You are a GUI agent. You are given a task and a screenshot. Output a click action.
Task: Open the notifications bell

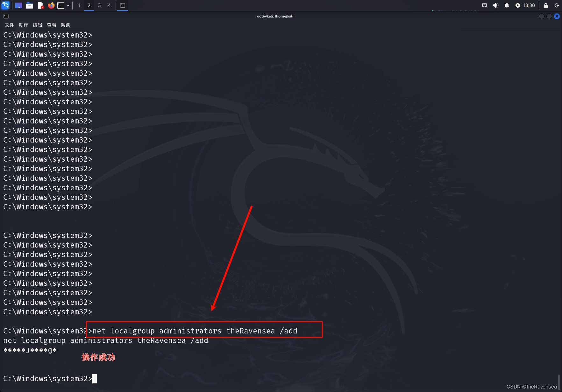pyautogui.click(x=507, y=5)
